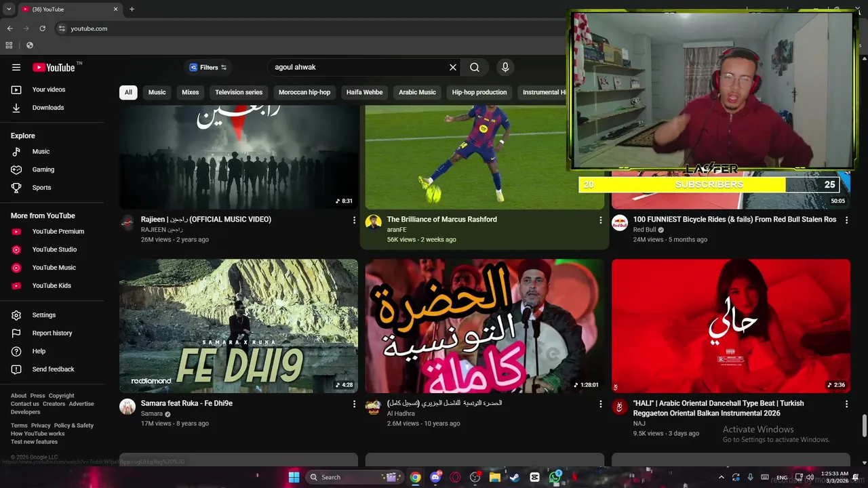This screenshot has width=868, height=488.
Task: Open more options for HALI type beat video
Action: pyautogui.click(x=846, y=404)
